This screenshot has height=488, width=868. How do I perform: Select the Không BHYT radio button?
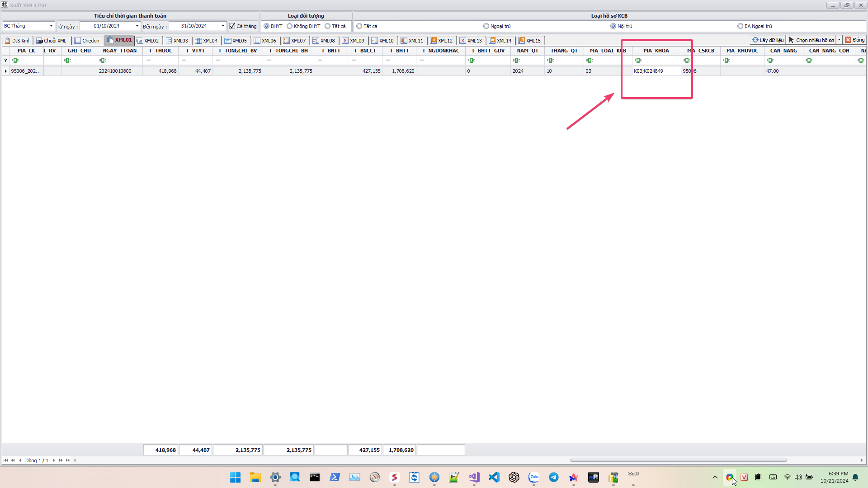point(290,26)
